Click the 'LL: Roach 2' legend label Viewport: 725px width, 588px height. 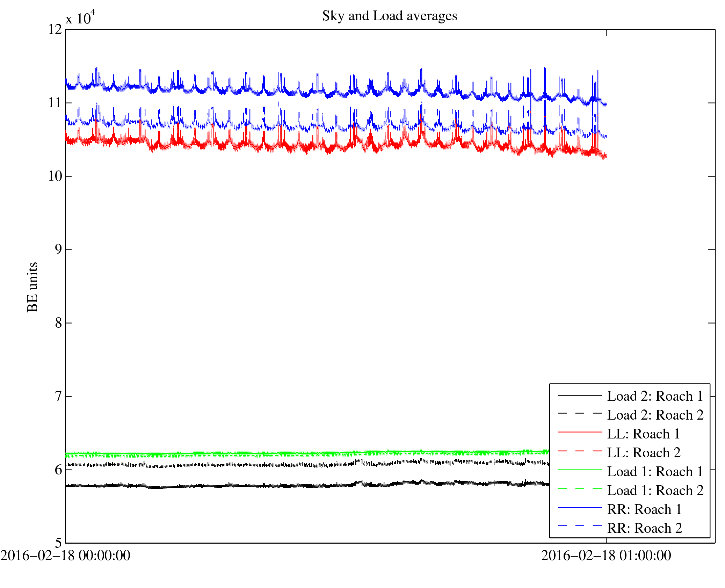coord(644,453)
